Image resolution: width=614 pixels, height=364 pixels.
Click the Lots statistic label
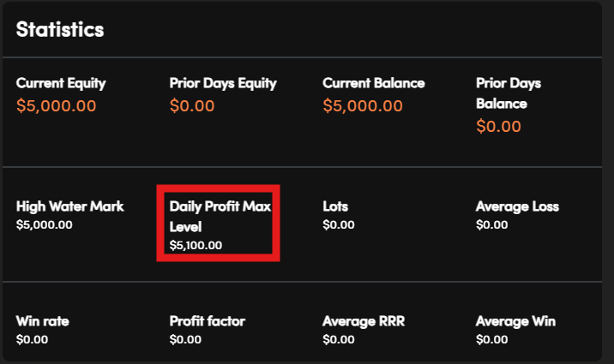click(x=335, y=206)
